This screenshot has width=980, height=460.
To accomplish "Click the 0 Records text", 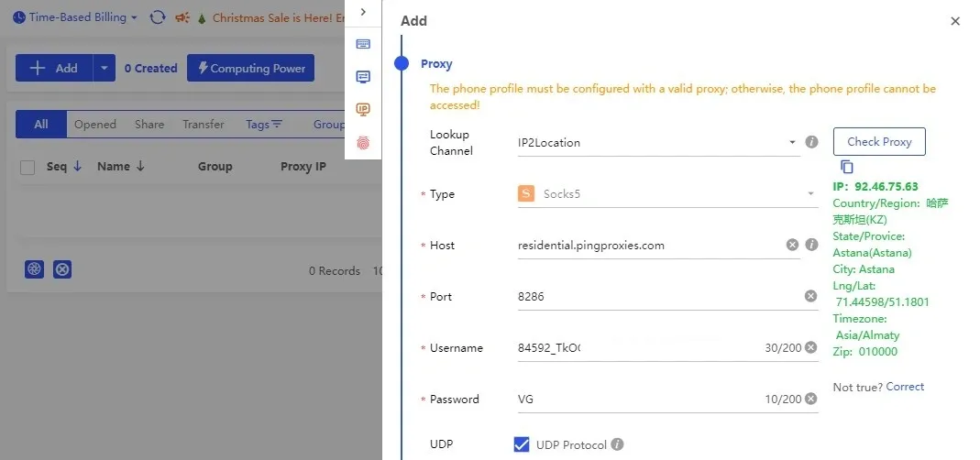I will [335, 270].
